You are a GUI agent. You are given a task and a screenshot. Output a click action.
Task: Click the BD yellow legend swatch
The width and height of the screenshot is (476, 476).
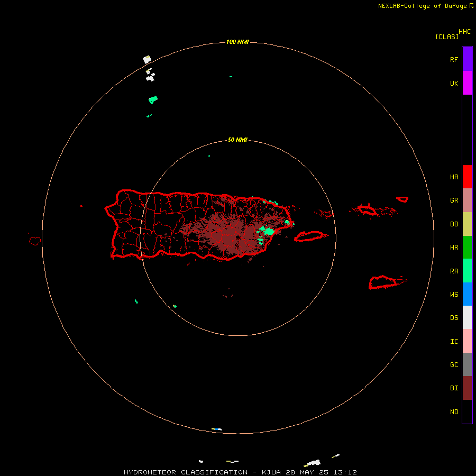click(x=467, y=224)
